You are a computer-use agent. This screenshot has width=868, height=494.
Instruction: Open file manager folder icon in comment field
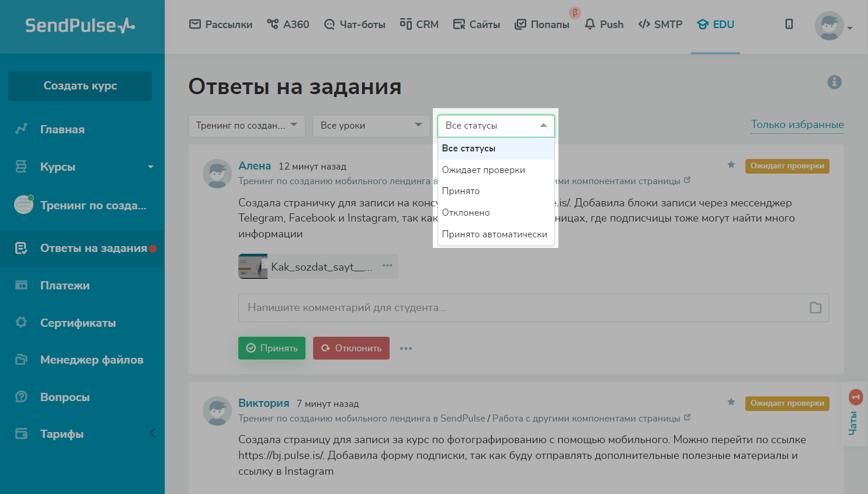(815, 308)
